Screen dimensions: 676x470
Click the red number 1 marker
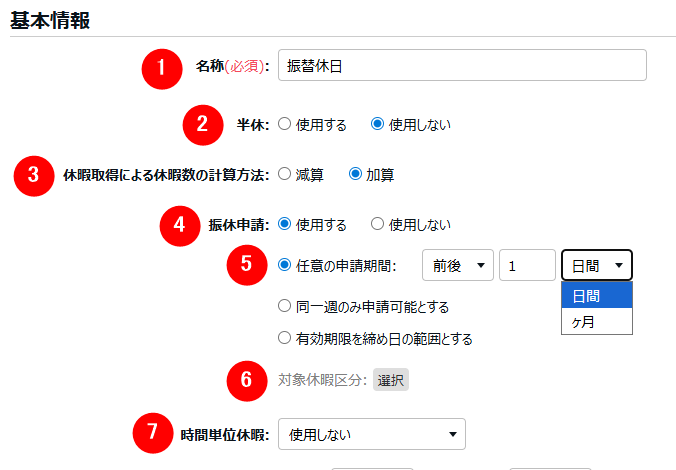[x=161, y=67]
